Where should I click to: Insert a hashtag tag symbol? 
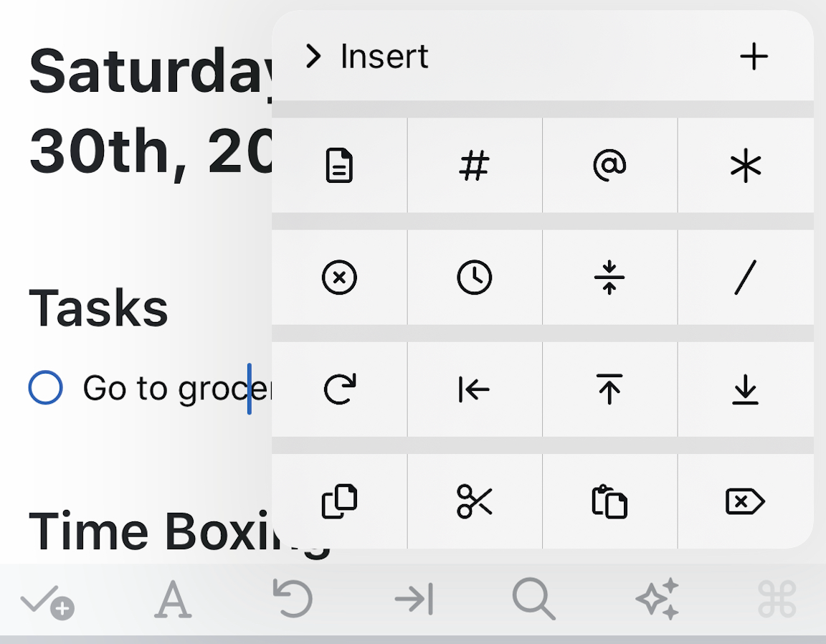[x=474, y=166]
